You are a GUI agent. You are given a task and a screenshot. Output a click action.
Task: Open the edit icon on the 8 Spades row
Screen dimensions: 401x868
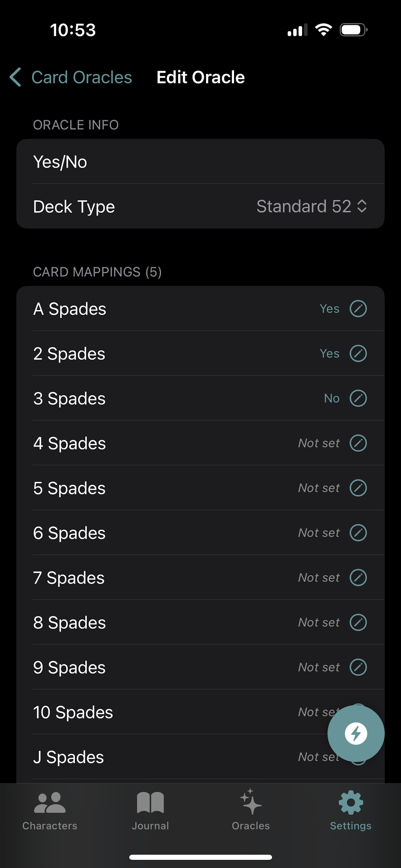pyautogui.click(x=358, y=622)
